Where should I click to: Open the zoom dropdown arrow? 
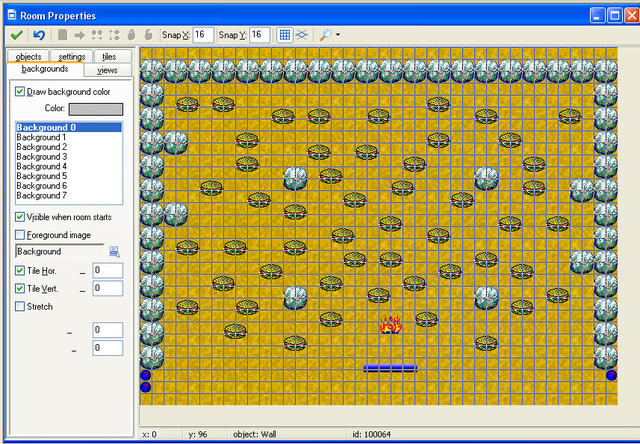click(338, 35)
